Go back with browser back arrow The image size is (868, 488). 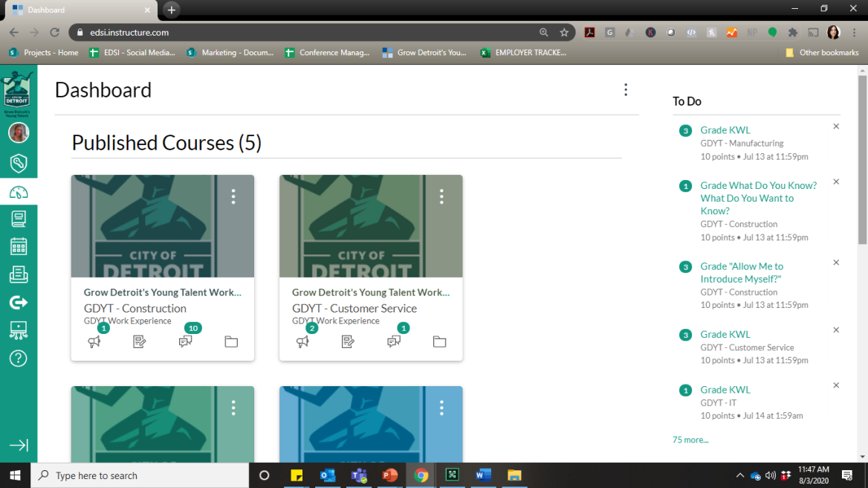pyautogui.click(x=14, y=33)
